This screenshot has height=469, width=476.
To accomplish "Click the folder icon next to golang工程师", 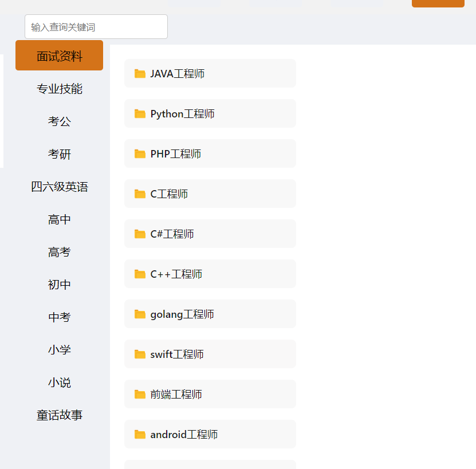I will click(140, 314).
